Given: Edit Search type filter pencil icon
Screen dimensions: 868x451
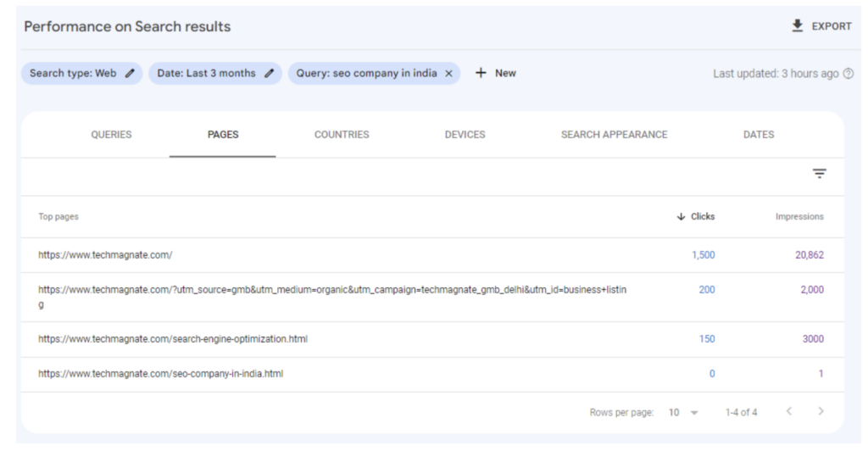Looking at the screenshot, I should click(x=130, y=73).
